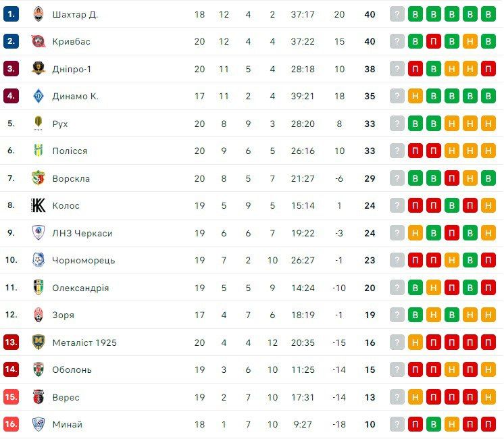The image size is (504, 439).
Task: Click the Kryvbas team crest
Action: [39, 41]
